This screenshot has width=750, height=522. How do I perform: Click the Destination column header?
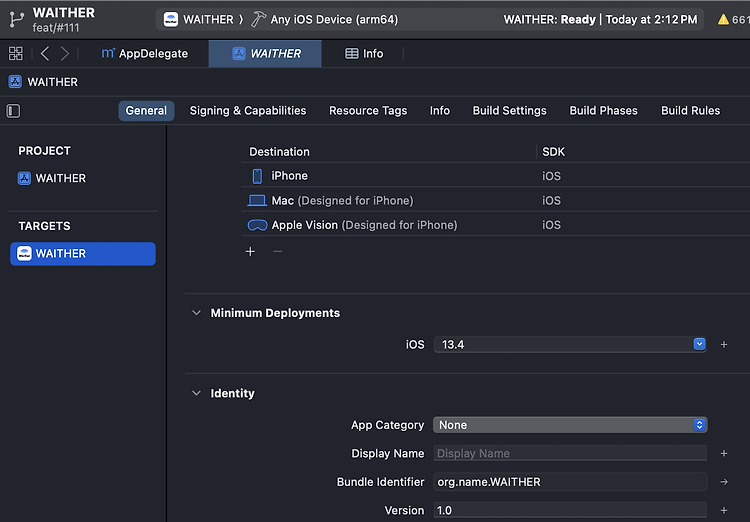(x=279, y=152)
